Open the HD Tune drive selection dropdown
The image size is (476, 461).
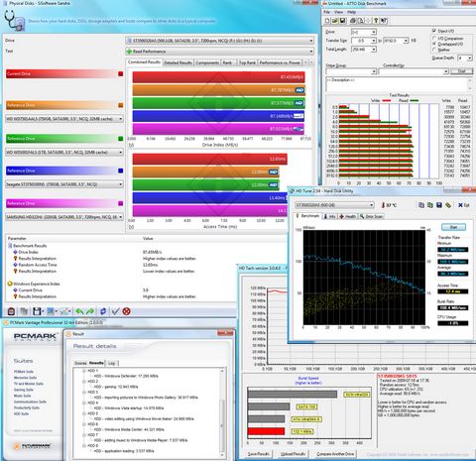tap(334, 205)
